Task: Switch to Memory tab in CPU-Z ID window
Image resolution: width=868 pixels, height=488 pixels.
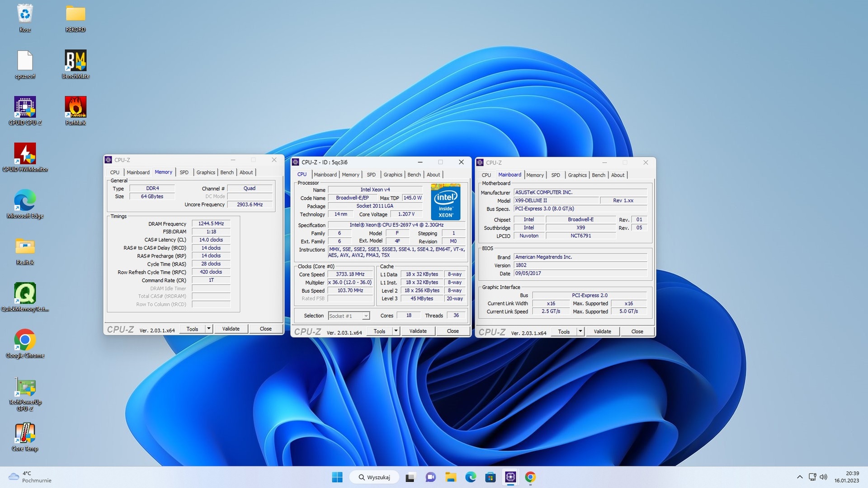Action: point(350,174)
